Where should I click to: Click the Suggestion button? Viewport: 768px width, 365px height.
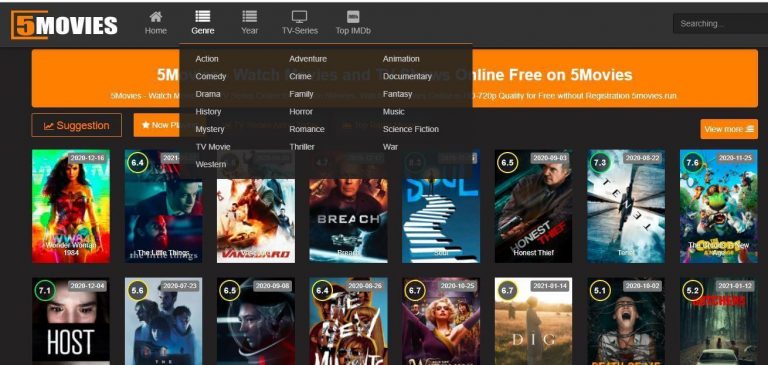76,125
